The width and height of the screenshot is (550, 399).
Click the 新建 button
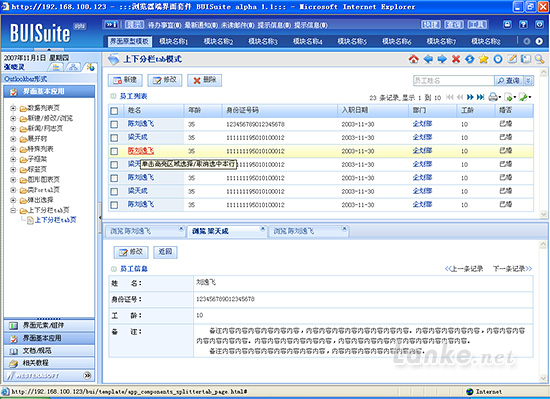click(x=125, y=80)
